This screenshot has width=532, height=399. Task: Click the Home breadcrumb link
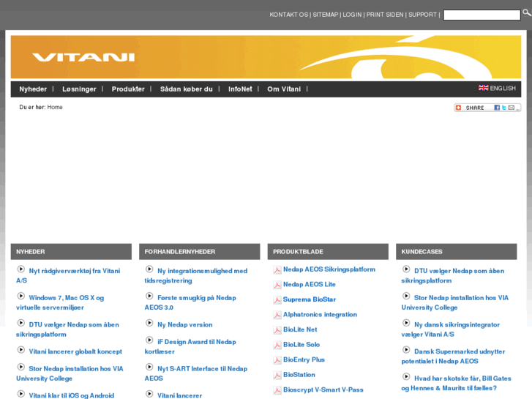pos(55,107)
